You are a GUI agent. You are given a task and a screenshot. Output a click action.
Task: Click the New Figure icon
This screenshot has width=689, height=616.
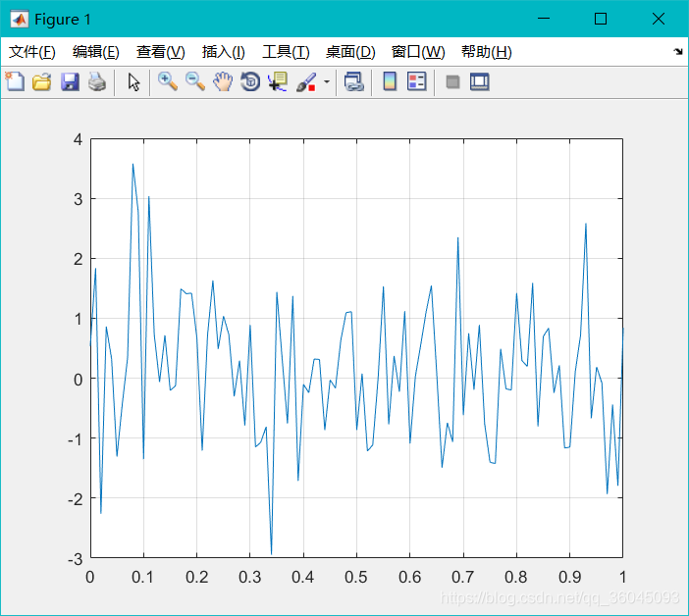pyautogui.click(x=15, y=82)
